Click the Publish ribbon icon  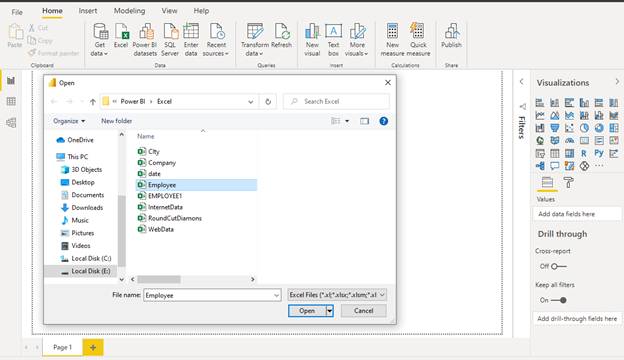[451, 31]
